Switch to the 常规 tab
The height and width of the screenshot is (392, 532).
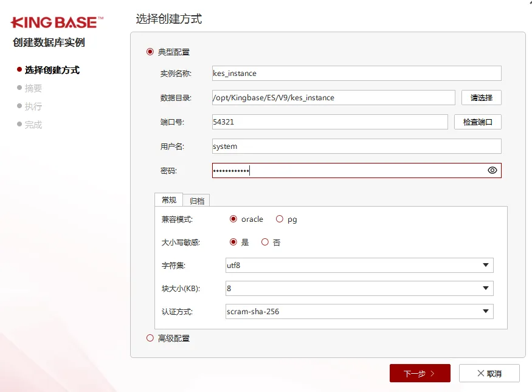(x=168, y=200)
